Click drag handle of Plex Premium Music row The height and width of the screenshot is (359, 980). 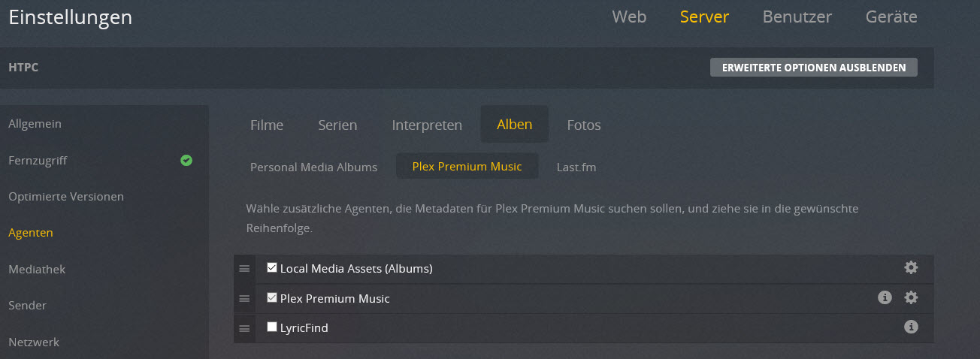click(x=244, y=299)
